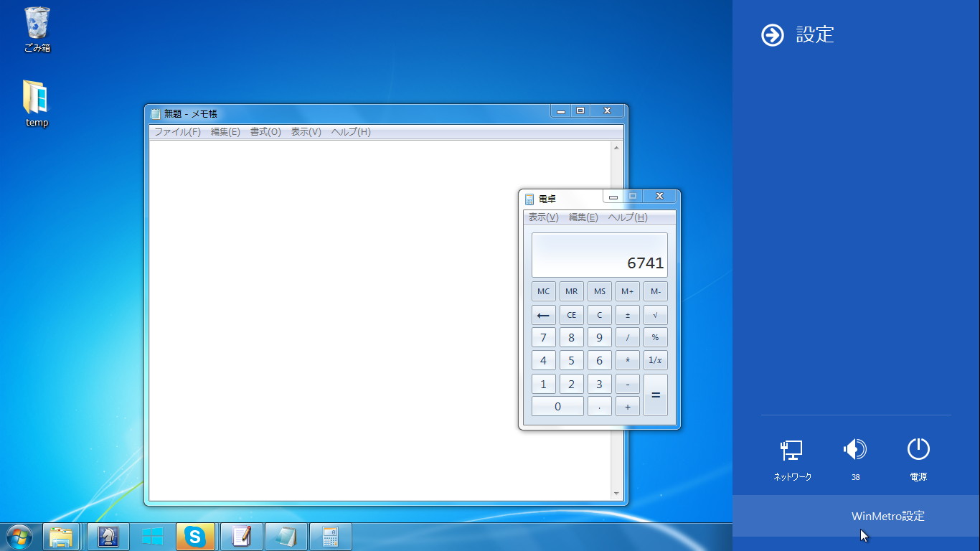Click the percent % button
Viewport: 980px width, 551px height.
pyautogui.click(x=655, y=337)
